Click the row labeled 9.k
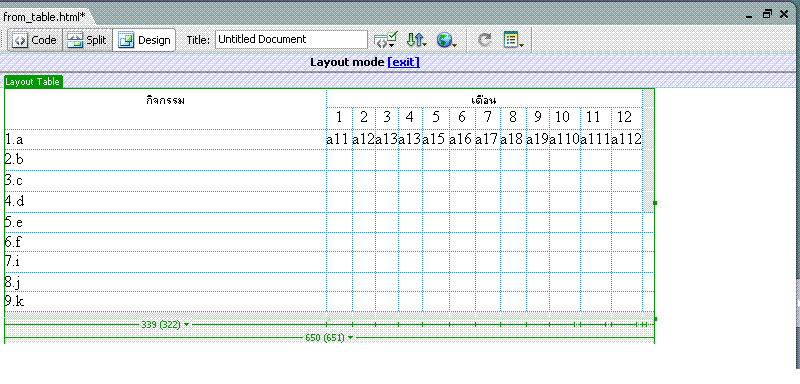This screenshot has width=800, height=384. pyautogui.click(x=165, y=301)
